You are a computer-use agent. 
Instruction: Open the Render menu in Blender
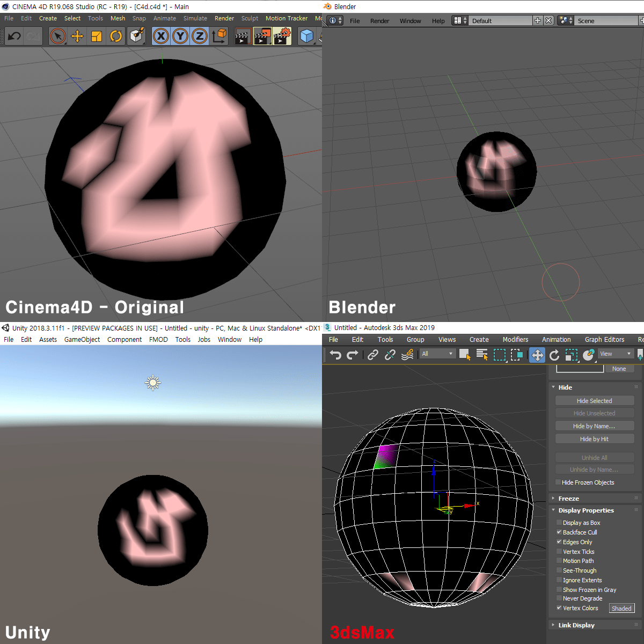click(379, 21)
